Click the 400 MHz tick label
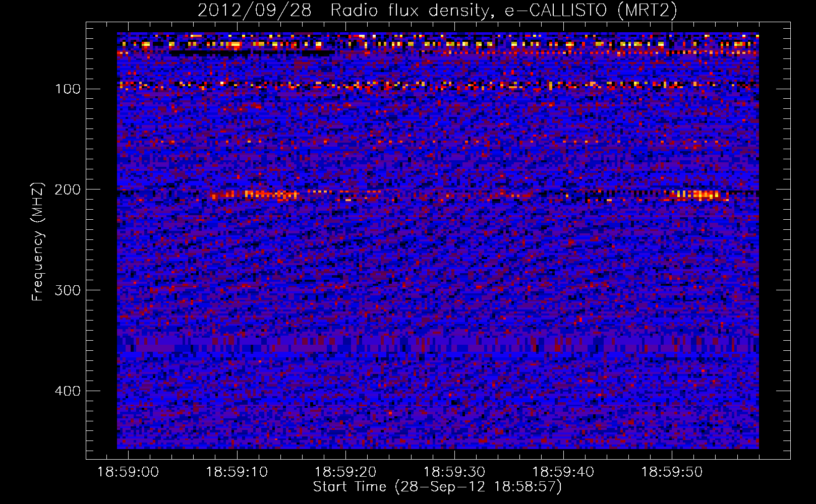Screen dimensions: 816x504 (x=68, y=391)
